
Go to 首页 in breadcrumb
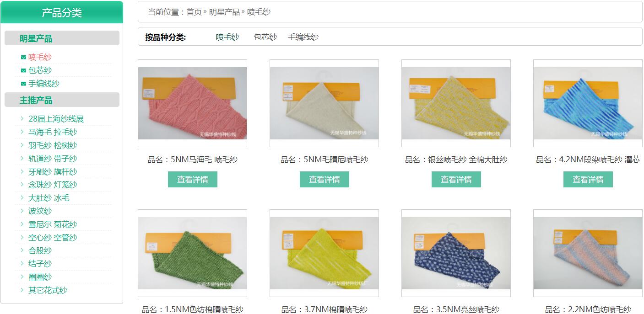pyautogui.click(x=194, y=12)
